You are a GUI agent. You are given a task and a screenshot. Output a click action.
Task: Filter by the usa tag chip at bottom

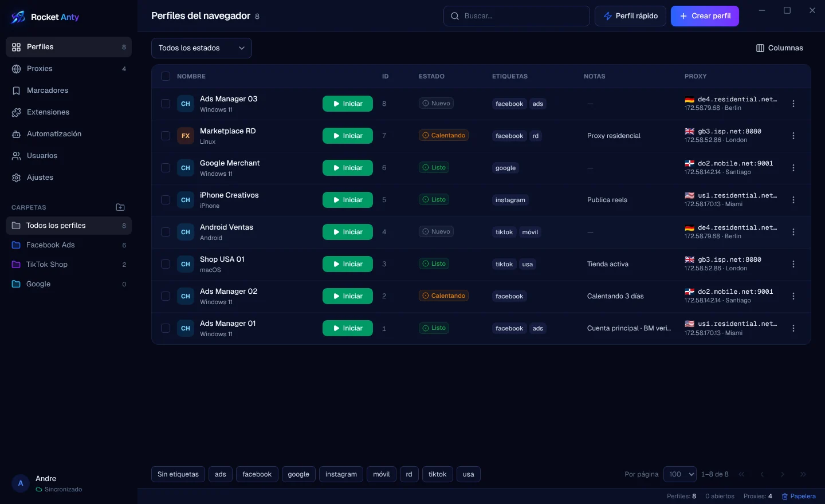[x=469, y=474]
